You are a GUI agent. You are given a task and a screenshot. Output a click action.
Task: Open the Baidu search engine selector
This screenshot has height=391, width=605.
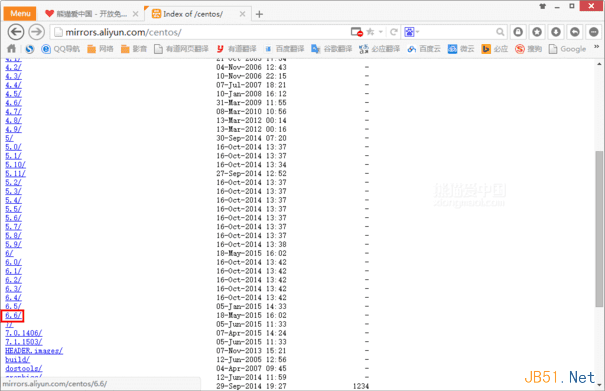[411, 32]
